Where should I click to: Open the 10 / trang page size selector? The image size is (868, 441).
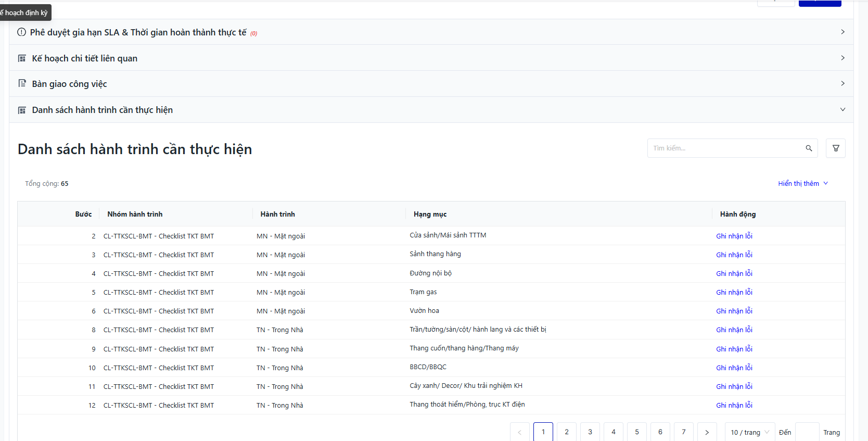tap(749, 432)
